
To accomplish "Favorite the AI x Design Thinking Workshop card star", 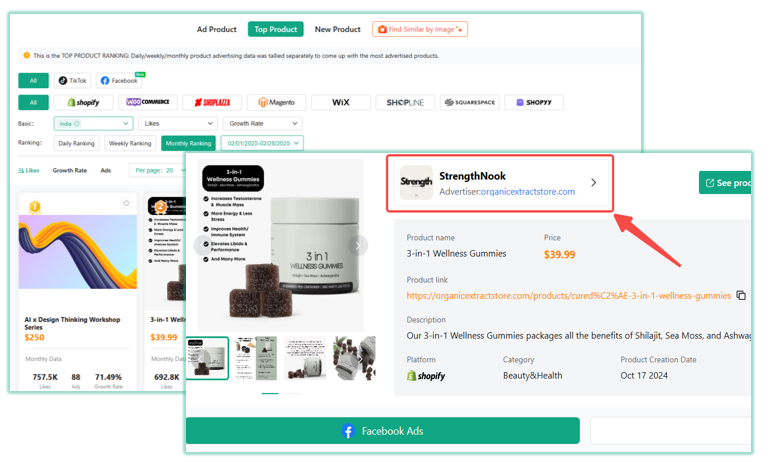I will pyautogui.click(x=126, y=203).
